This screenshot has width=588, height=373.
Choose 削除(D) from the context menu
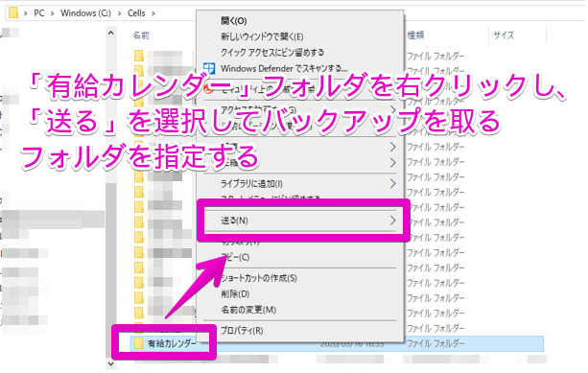[235, 293]
